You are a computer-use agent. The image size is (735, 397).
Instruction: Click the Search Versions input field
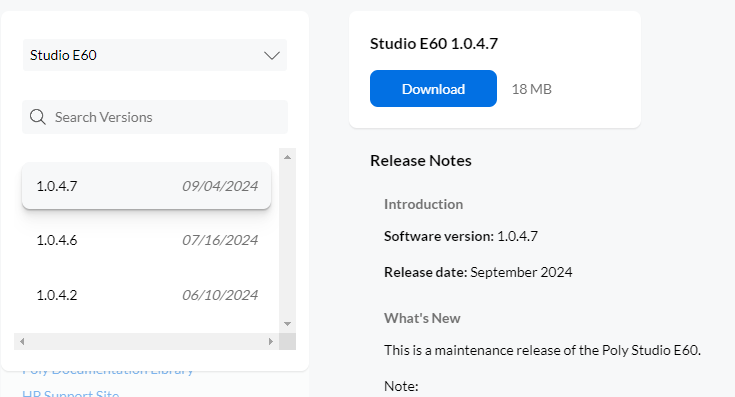point(155,117)
